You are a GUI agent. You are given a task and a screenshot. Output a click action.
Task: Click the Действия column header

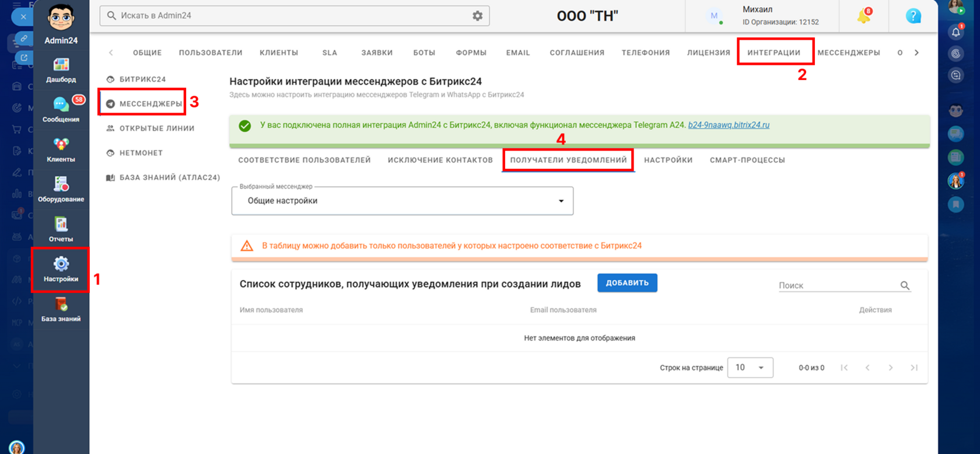[875, 310]
